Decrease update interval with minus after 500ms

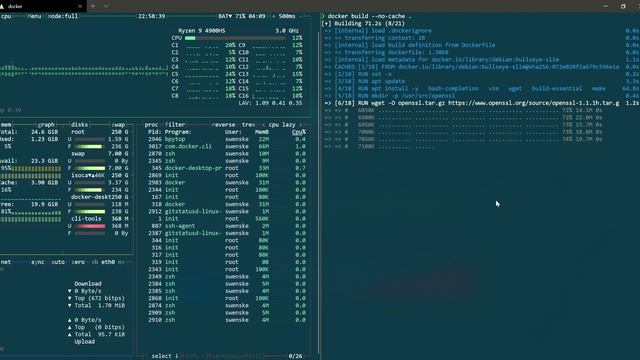point(300,16)
